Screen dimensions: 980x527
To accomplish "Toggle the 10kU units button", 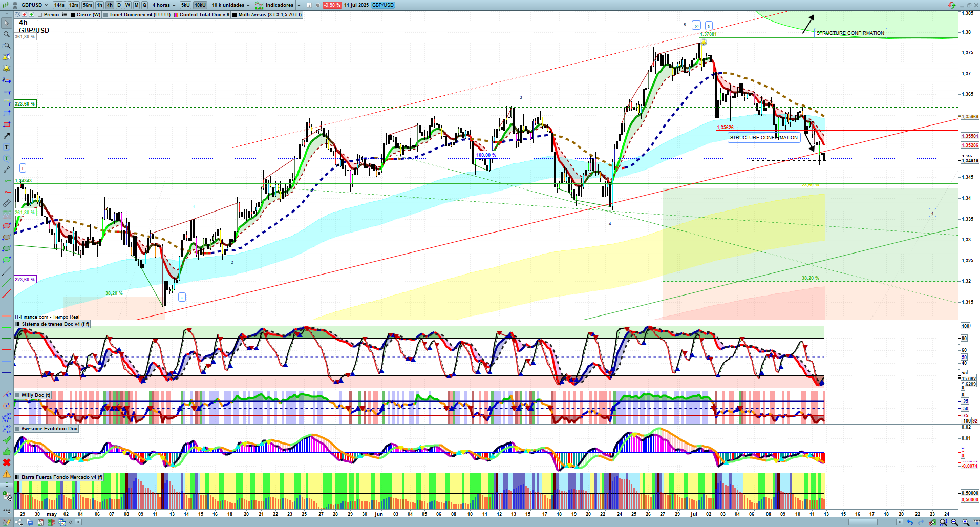I will [x=200, y=5].
